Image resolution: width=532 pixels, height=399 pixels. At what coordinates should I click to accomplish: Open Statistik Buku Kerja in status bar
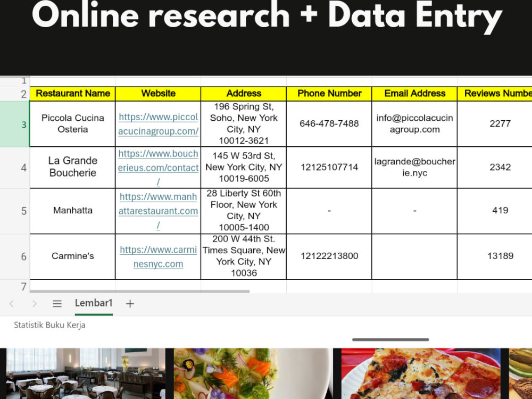tap(49, 325)
